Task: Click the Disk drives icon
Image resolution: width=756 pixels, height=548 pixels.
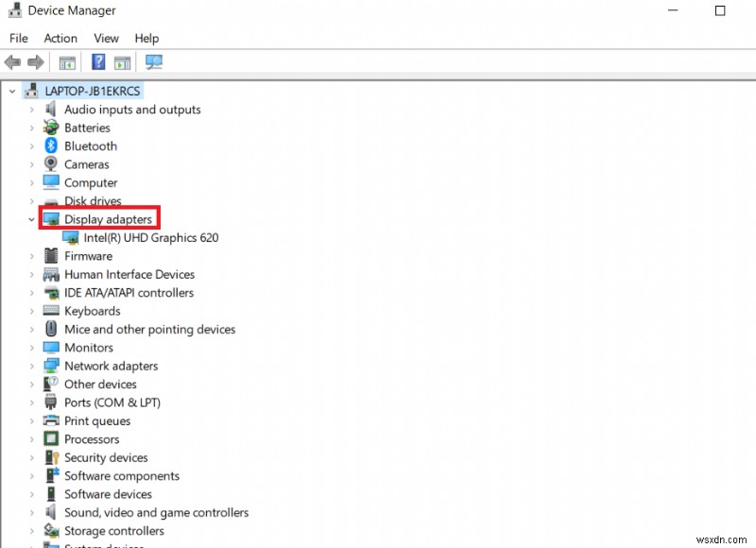Action: (x=49, y=200)
